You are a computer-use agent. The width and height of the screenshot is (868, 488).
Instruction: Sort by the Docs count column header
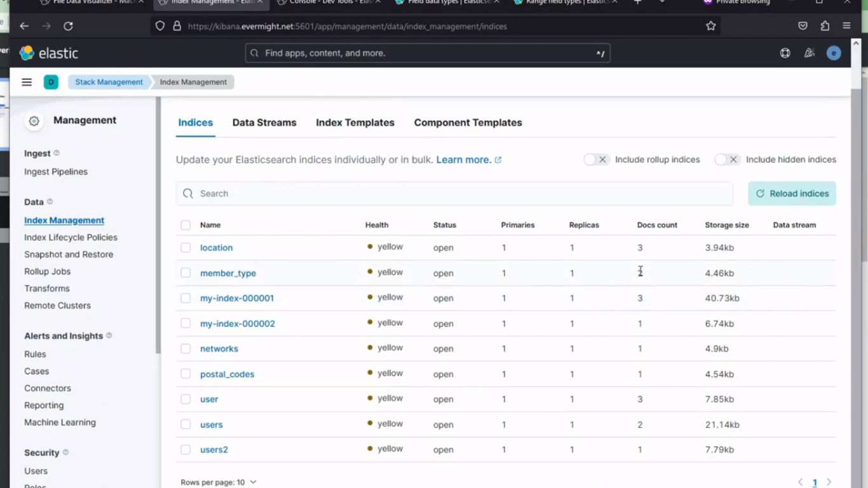click(x=657, y=225)
